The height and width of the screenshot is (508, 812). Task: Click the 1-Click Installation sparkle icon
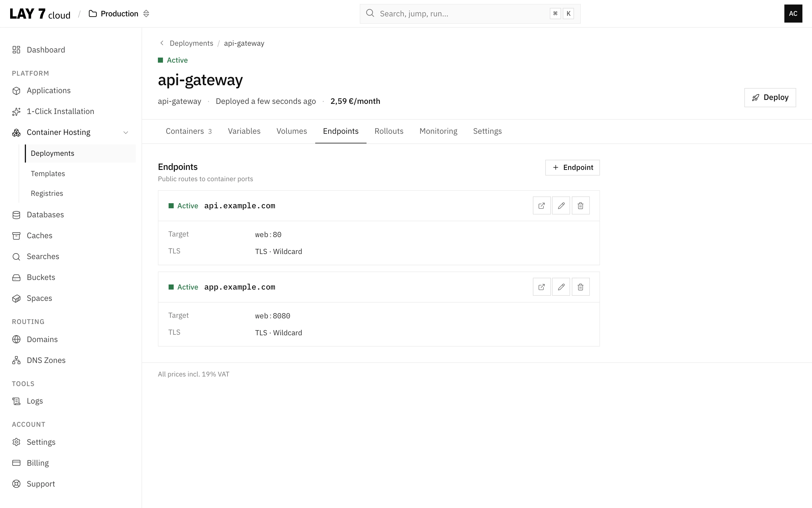point(16,111)
